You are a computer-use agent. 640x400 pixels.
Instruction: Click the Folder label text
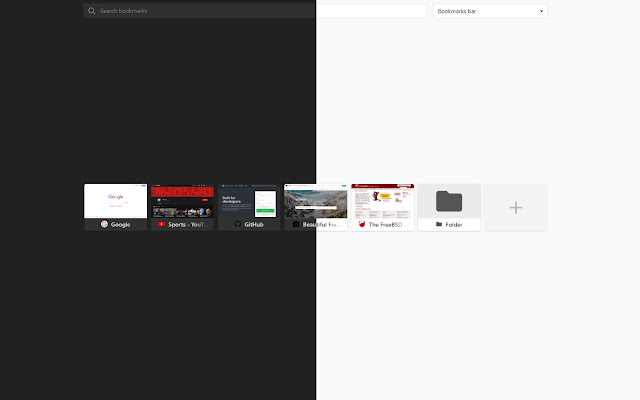pos(454,224)
